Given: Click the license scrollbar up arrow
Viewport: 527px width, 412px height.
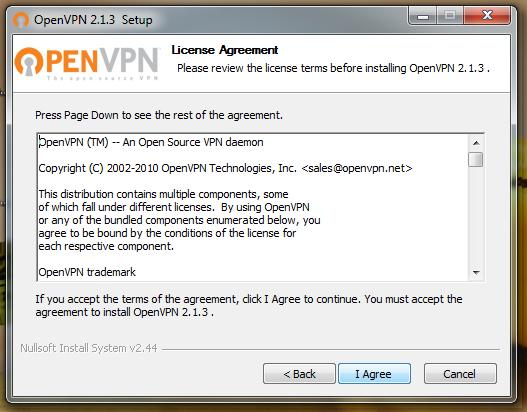Looking at the screenshot, I should [476, 143].
